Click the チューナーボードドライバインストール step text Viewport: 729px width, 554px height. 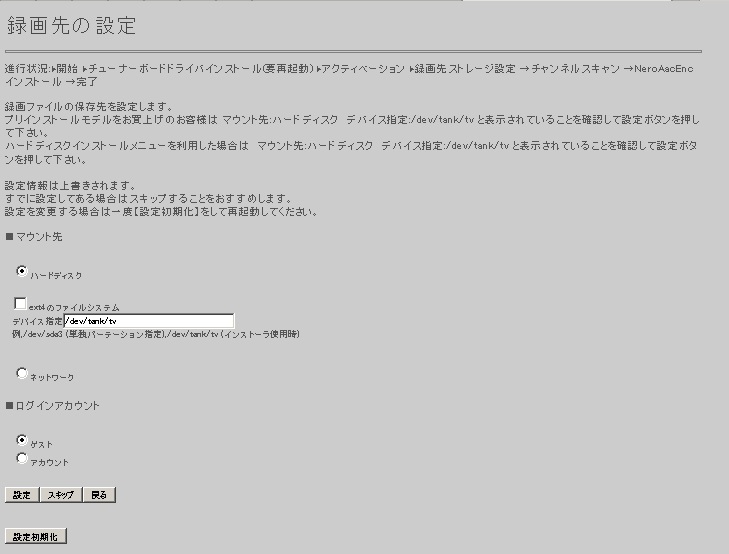[200, 69]
